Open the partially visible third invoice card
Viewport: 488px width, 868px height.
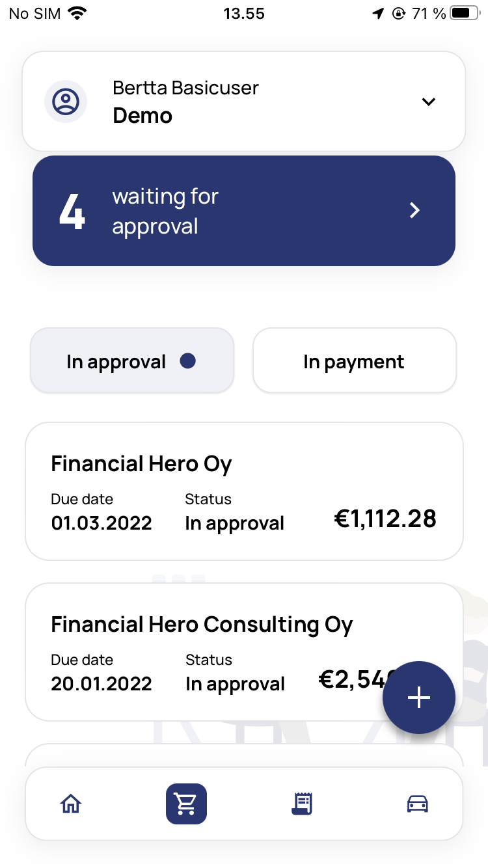tap(244, 756)
